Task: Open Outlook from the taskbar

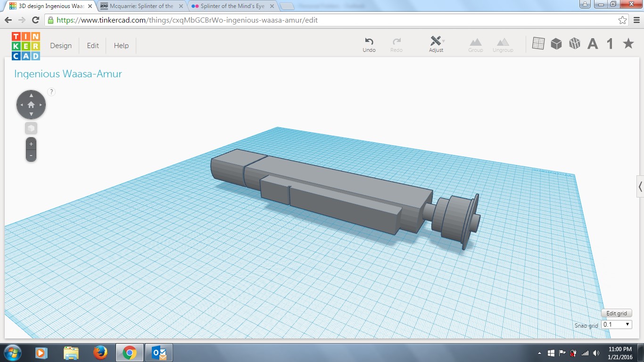Action: click(x=159, y=353)
